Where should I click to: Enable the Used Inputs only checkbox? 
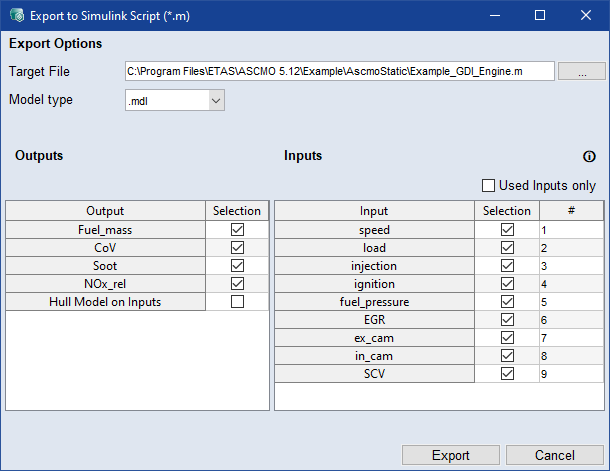click(489, 185)
